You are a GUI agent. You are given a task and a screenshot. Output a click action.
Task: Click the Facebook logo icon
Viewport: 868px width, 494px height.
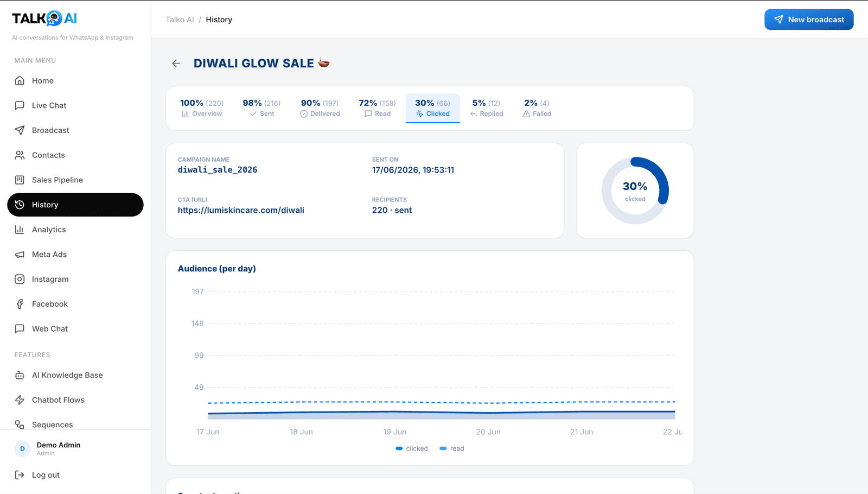(20, 304)
